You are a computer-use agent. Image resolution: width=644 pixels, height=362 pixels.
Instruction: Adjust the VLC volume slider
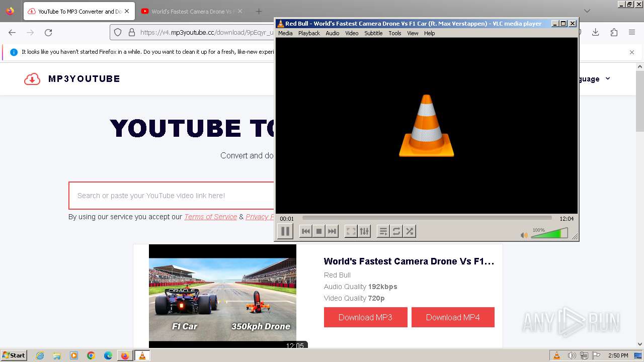pos(549,233)
